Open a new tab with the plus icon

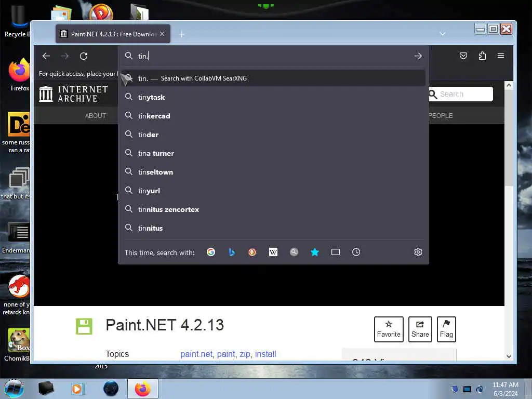click(181, 34)
